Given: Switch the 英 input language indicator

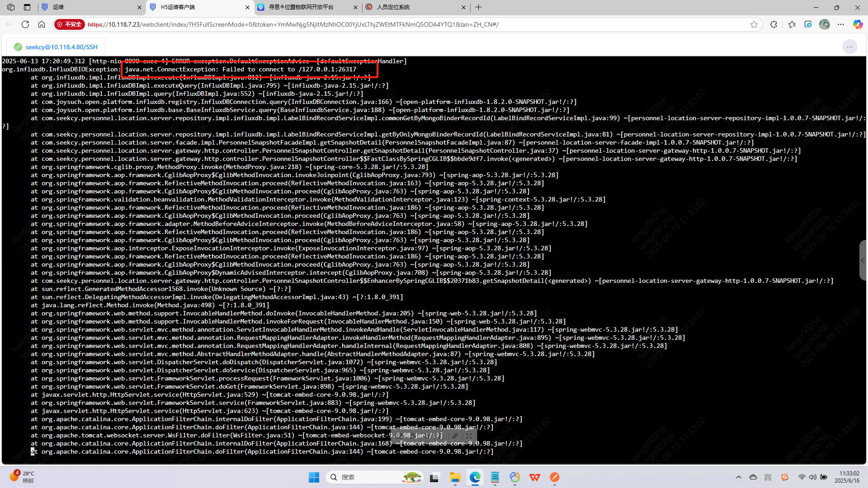Looking at the screenshot, I should (x=768, y=477).
